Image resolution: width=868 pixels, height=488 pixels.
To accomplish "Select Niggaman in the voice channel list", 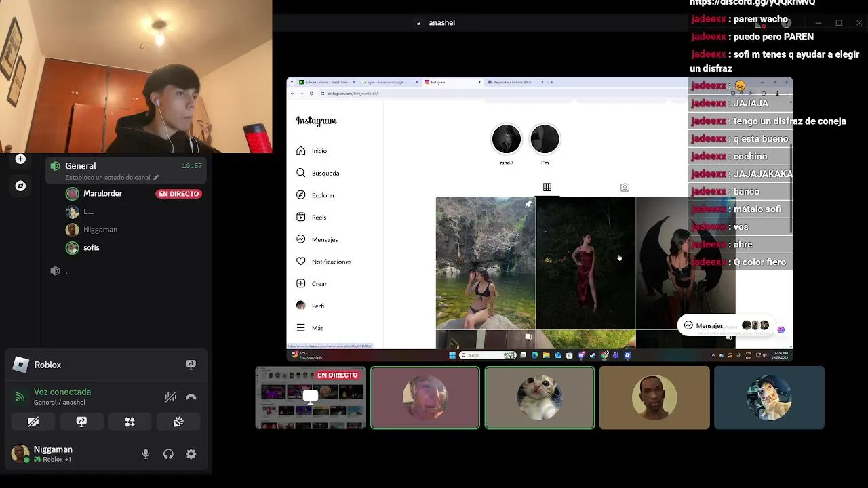I will (x=100, y=230).
